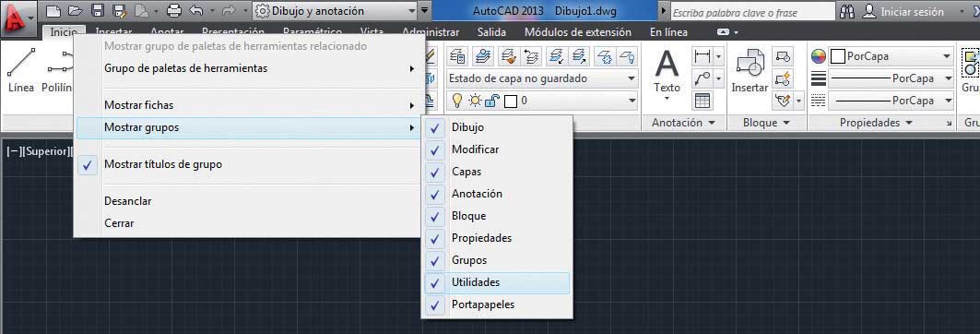Uncheck Dibujo in Mostrar grupos submenu
Viewport: 980px width, 334px height.
click(496, 127)
